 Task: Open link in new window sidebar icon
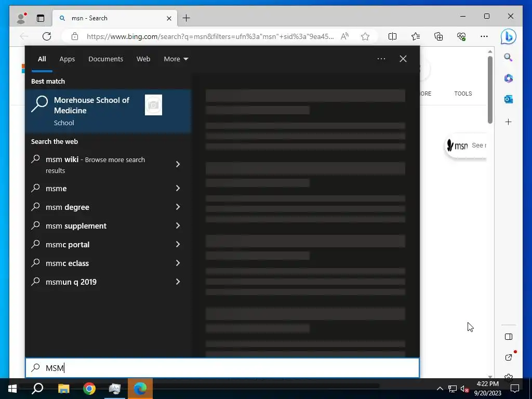coord(508,357)
